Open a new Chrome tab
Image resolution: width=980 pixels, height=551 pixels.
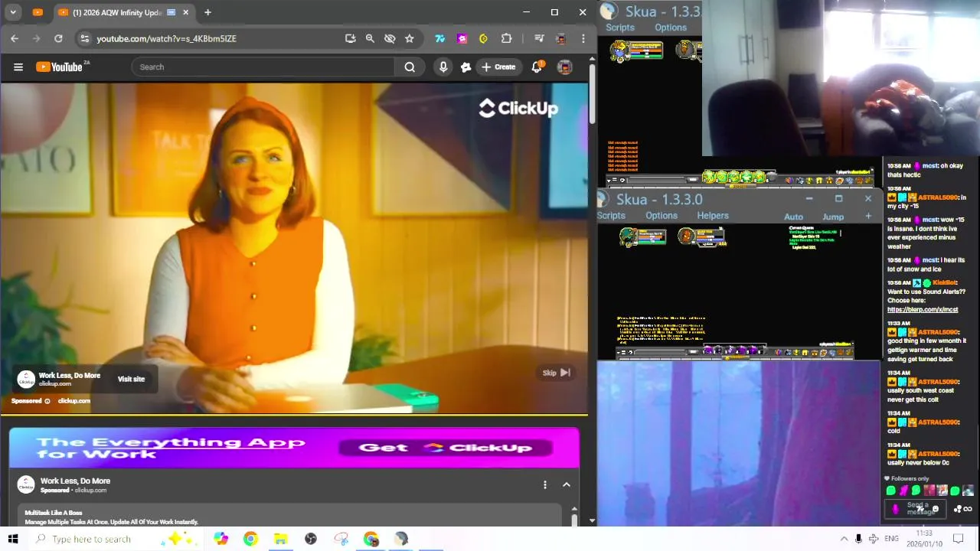tap(207, 12)
